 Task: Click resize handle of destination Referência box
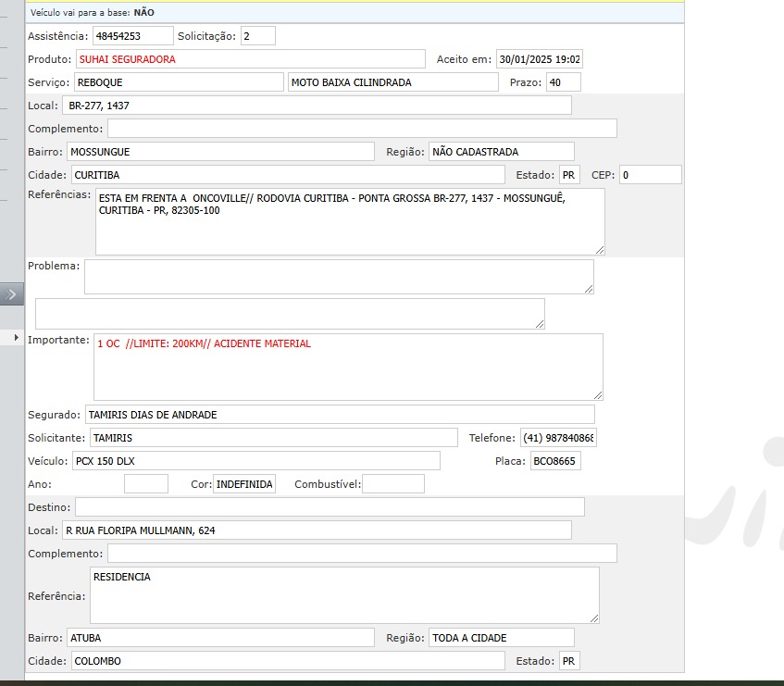[593, 617]
